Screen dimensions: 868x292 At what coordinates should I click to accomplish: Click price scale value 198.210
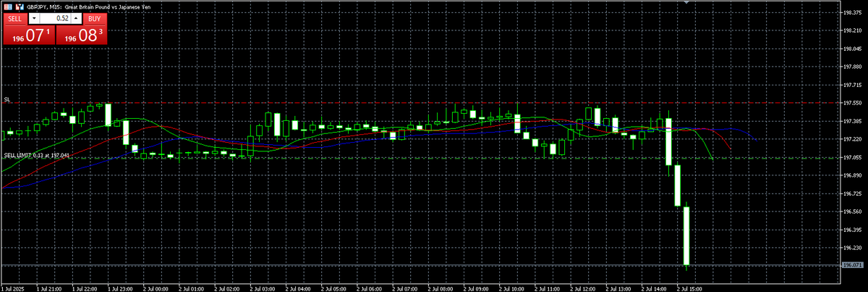coord(852,31)
